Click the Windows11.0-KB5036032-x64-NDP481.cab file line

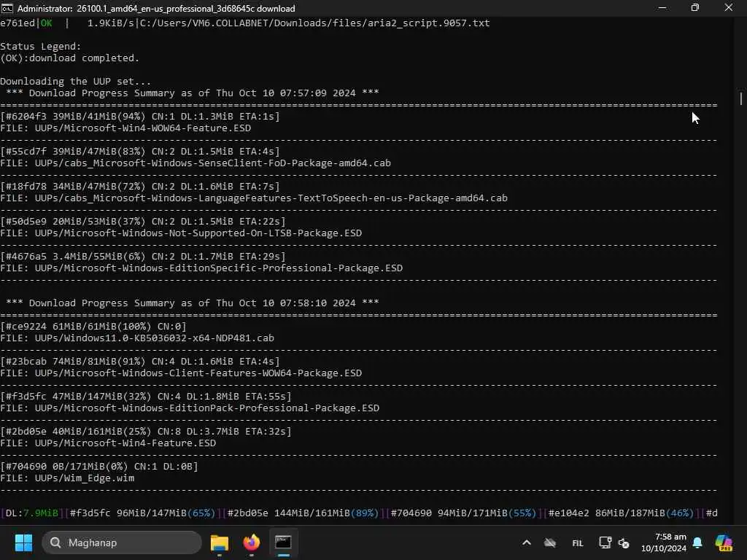click(x=137, y=338)
